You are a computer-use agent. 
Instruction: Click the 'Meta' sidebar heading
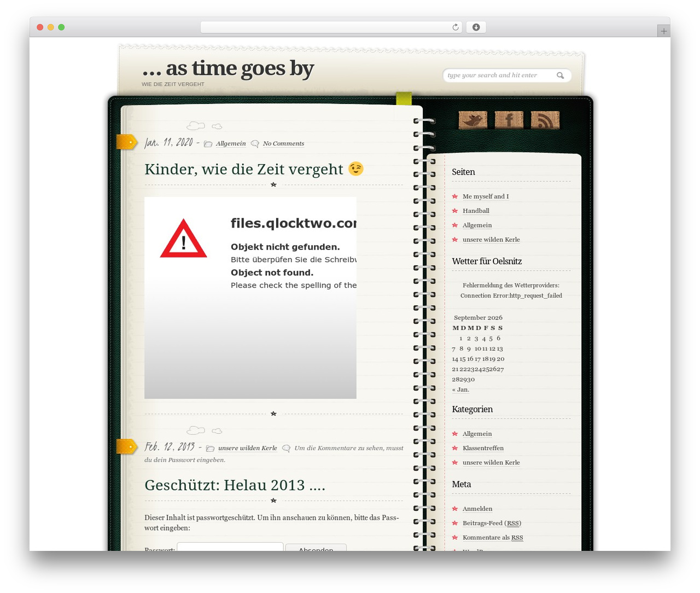tap(461, 484)
